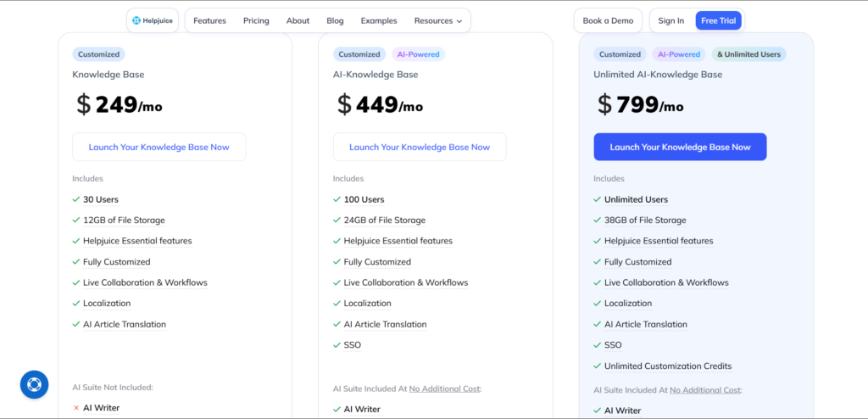Launch Knowledge Base for the $799 plan
The width and height of the screenshot is (868, 419).
[x=681, y=147]
